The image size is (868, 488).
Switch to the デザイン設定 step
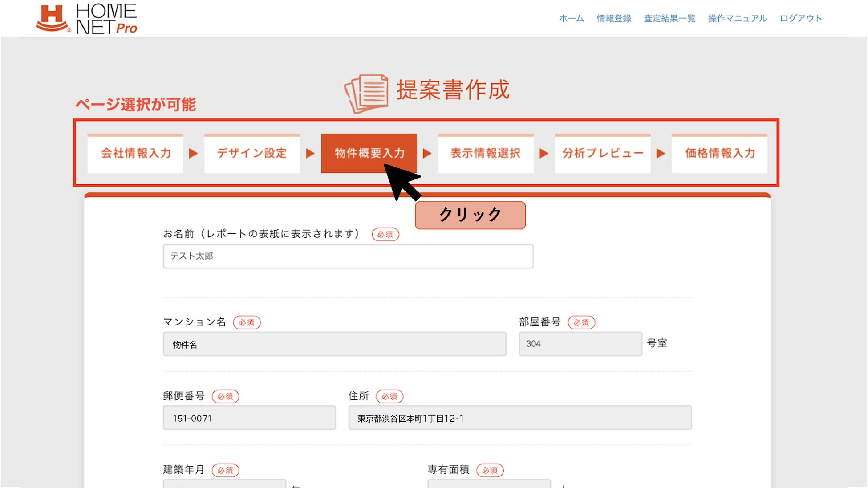coord(252,153)
